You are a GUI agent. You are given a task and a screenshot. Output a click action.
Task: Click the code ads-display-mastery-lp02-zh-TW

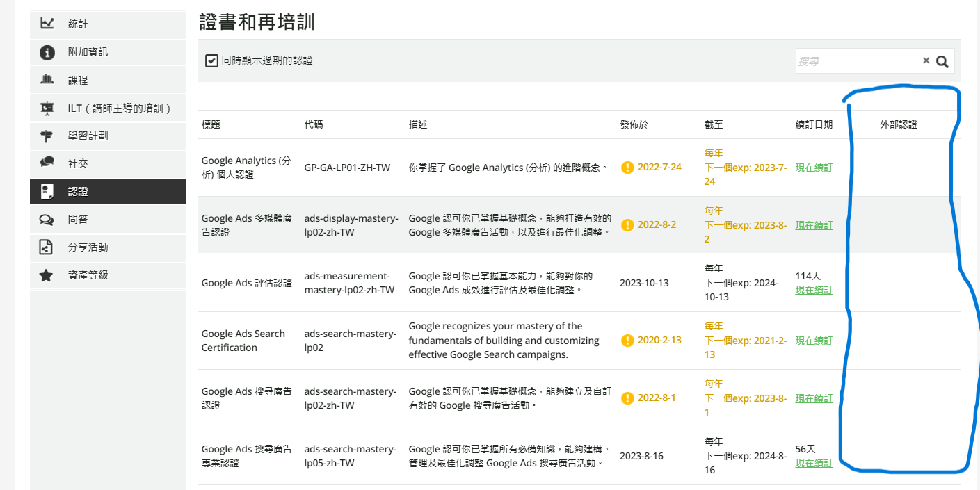[351, 225]
